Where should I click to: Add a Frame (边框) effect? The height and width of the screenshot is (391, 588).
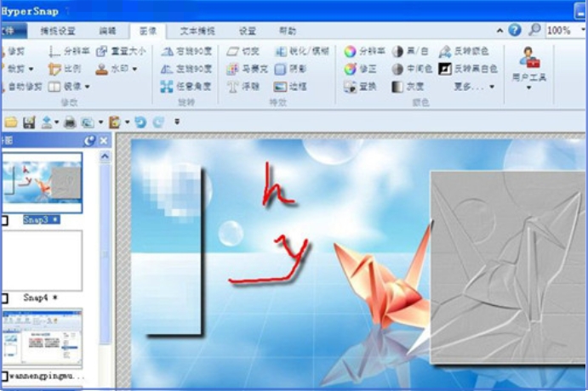point(291,87)
